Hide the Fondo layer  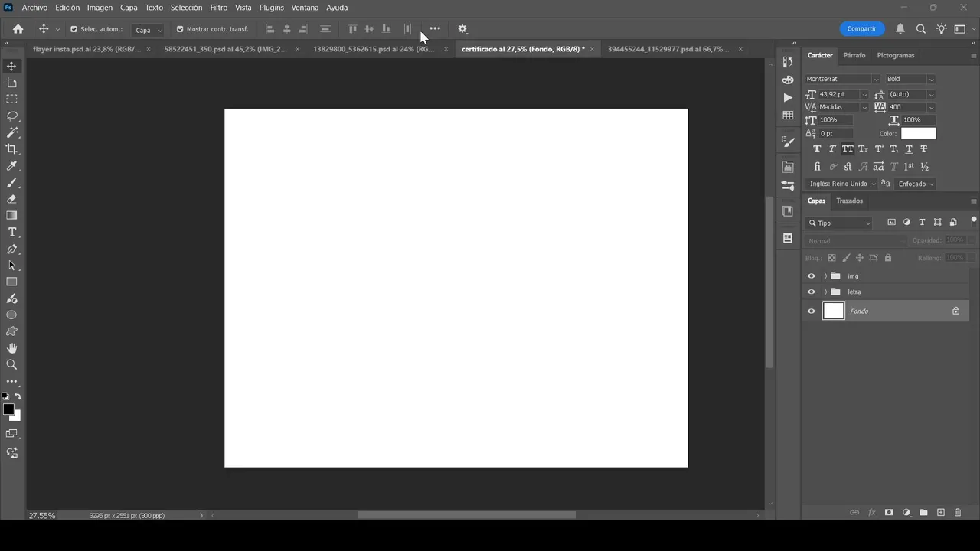(x=812, y=311)
